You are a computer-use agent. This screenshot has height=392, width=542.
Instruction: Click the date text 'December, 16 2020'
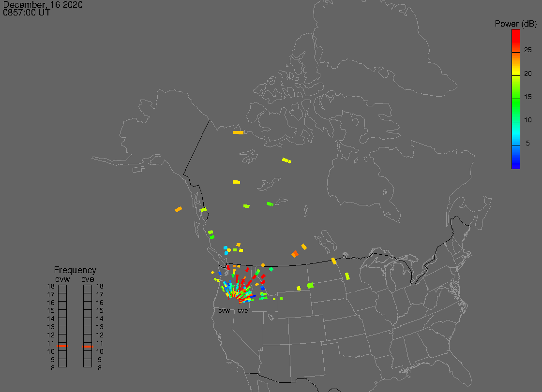click(43, 5)
